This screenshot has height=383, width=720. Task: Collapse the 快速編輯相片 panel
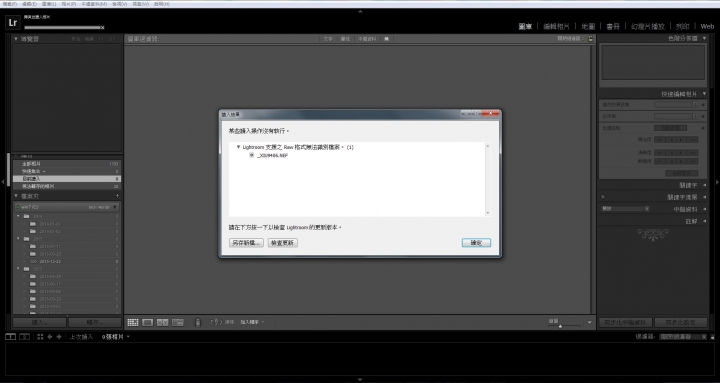click(704, 94)
